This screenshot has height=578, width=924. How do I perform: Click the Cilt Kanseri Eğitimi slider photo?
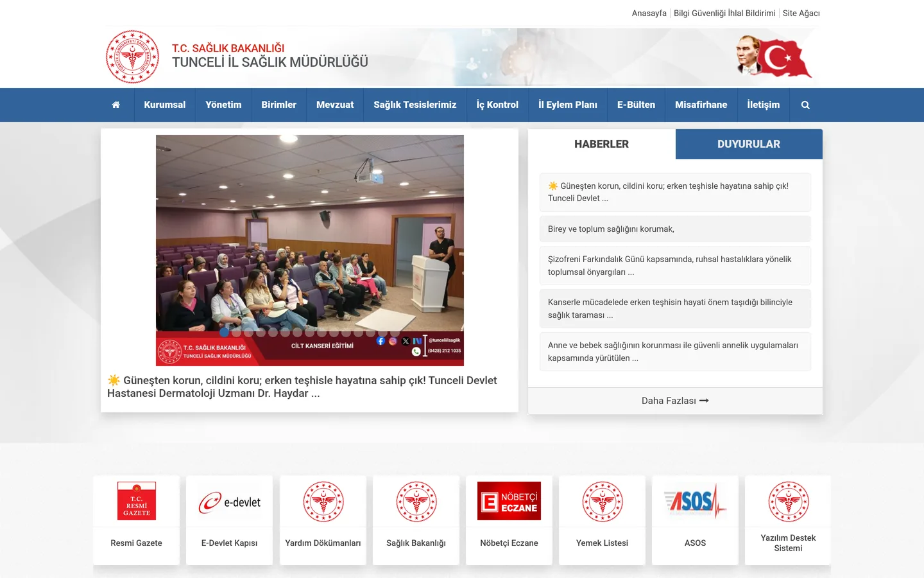pos(310,250)
